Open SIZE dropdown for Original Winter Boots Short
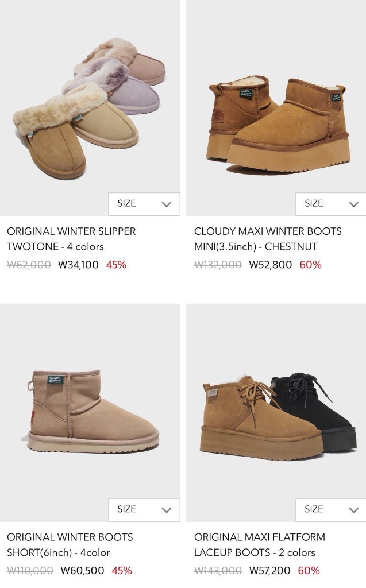 pos(144,510)
